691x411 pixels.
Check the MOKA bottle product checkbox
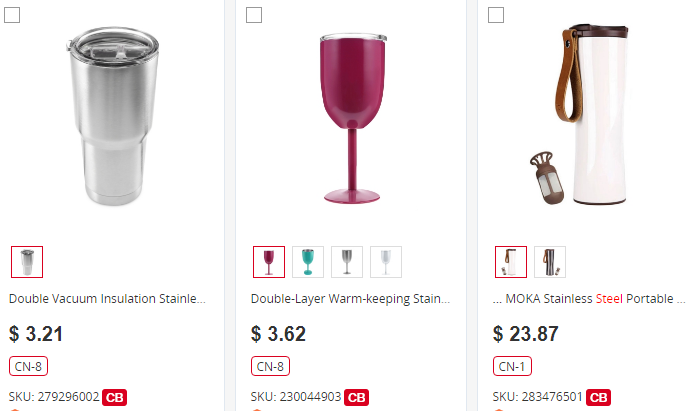click(x=496, y=15)
